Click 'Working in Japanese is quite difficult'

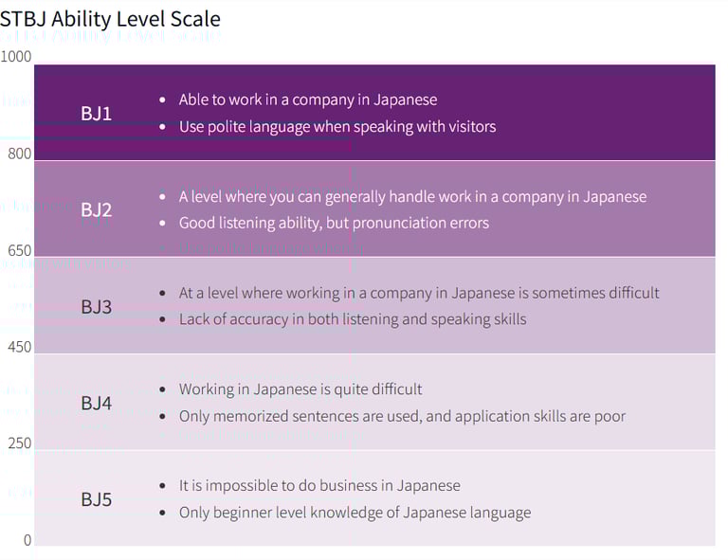pyautogui.click(x=300, y=389)
